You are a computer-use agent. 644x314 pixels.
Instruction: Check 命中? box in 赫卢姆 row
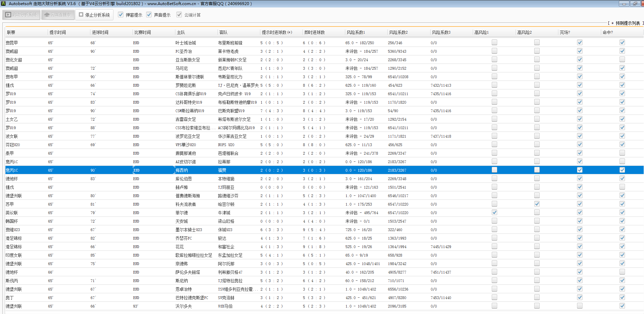(x=622, y=187)
